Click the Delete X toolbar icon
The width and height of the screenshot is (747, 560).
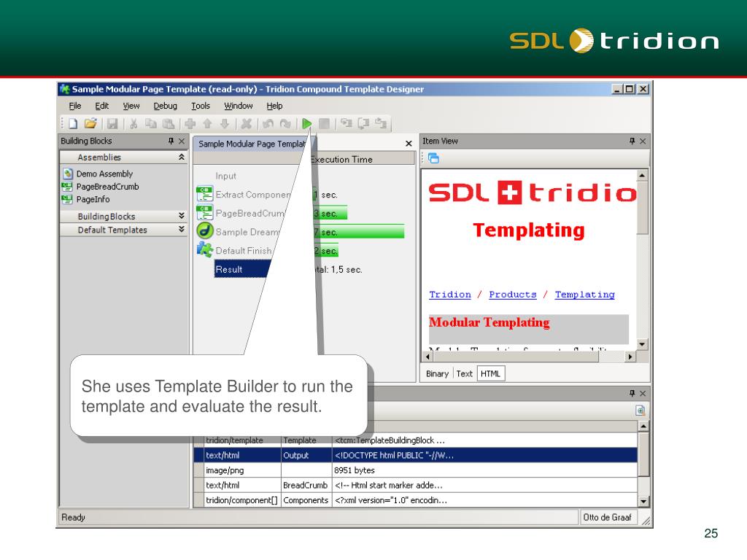click(247, 124)
